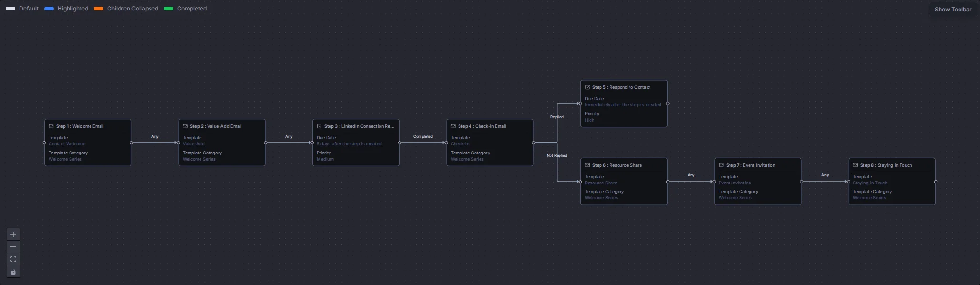The width and height of the screenshot is (980, 285).
Task: Click the Any label between Steps 2 and 3
Action: [x=289, y=137]
